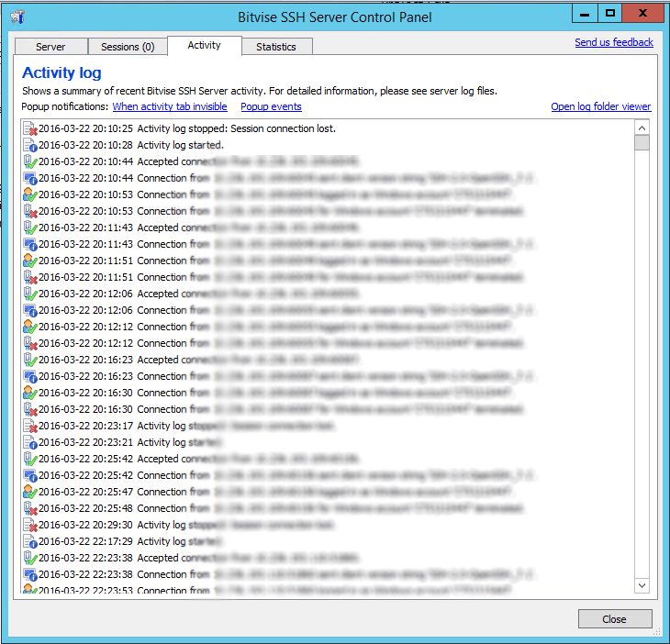
Task: Click user login icon at 20:25:47
Action: [x=30, y=492]
